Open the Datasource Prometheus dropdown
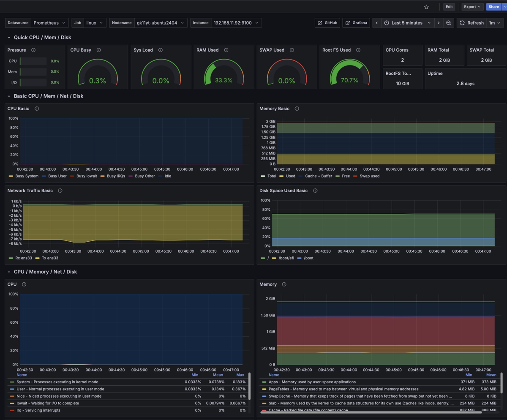Screen dimensions: 507x420 click(x=49, y=23)
